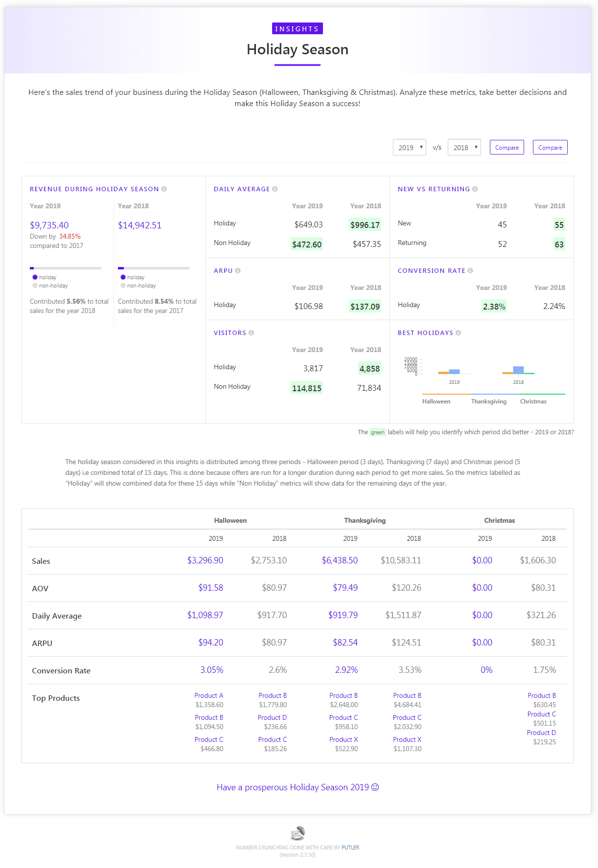
Task: Open Product C priced $501.15
Action: (542, 714)
